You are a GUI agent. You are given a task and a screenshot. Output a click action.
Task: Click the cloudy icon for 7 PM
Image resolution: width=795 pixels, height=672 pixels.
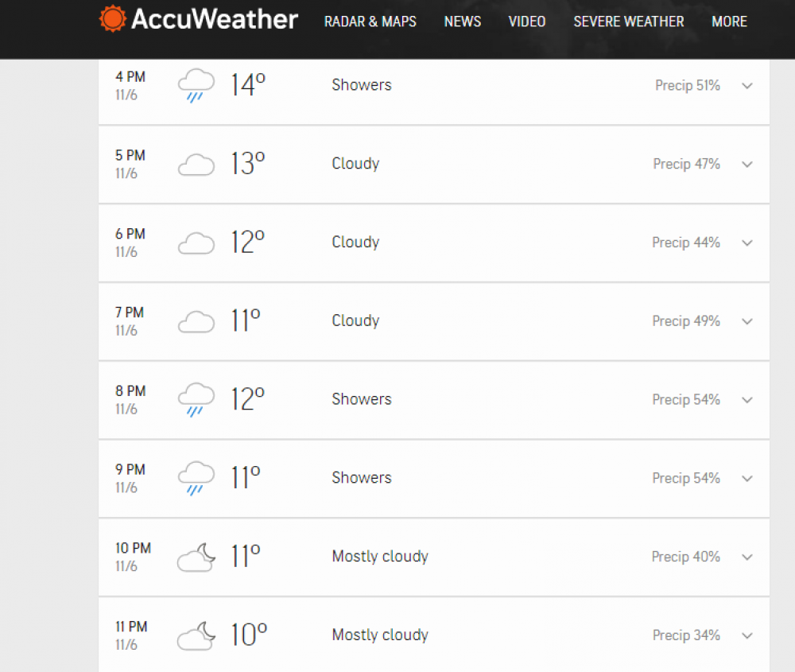point(196,321)
